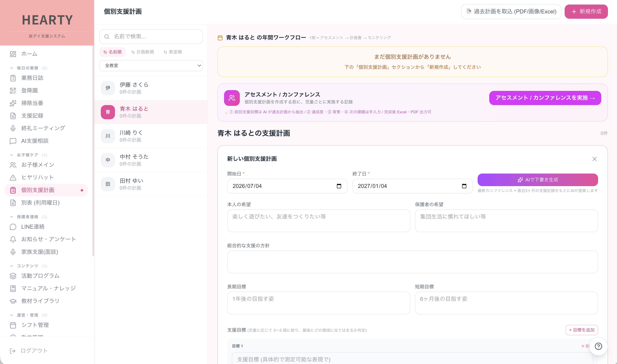Image resolution: width=617 pixels, height=364 pixels.
Task: Sort list by 名前順
Action: tap(112, 52)
